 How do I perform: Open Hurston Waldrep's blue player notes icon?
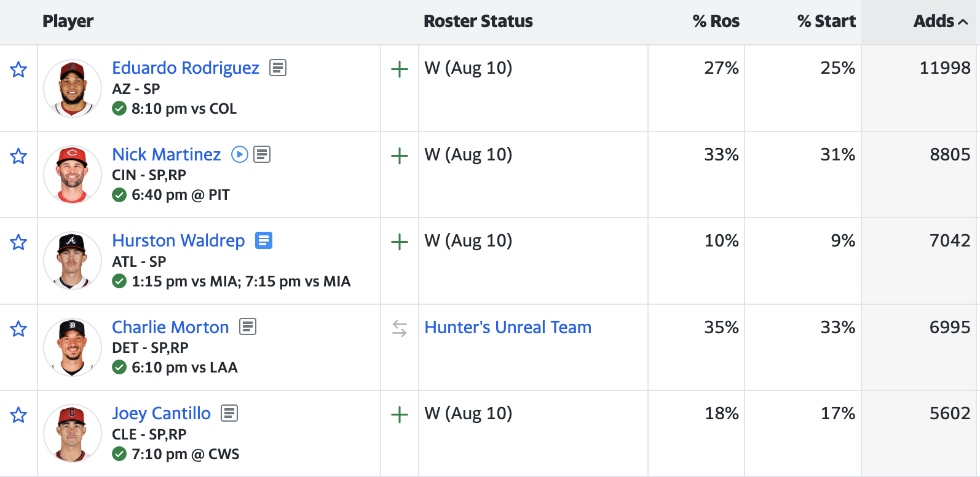click(x=264, y=240)
